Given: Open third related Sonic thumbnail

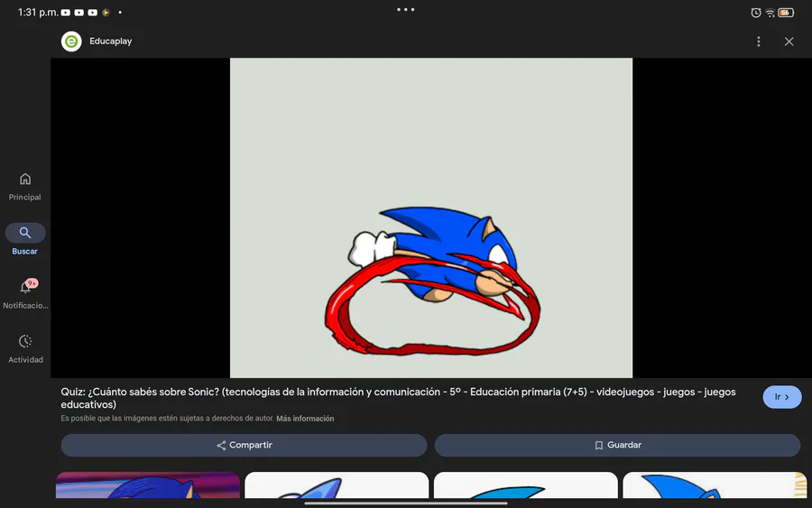Looking at the screenshot, I should click(526, 485).
